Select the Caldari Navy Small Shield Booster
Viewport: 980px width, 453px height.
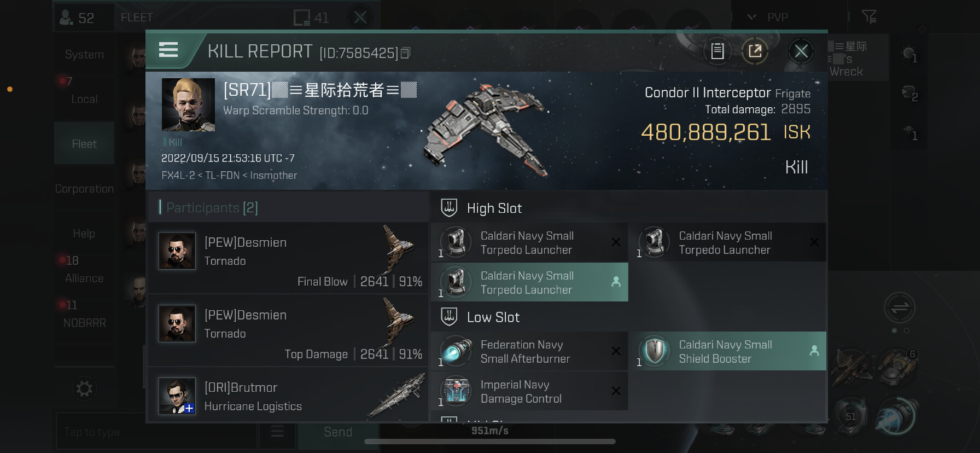pyautogui.click(x=727, y=351)
